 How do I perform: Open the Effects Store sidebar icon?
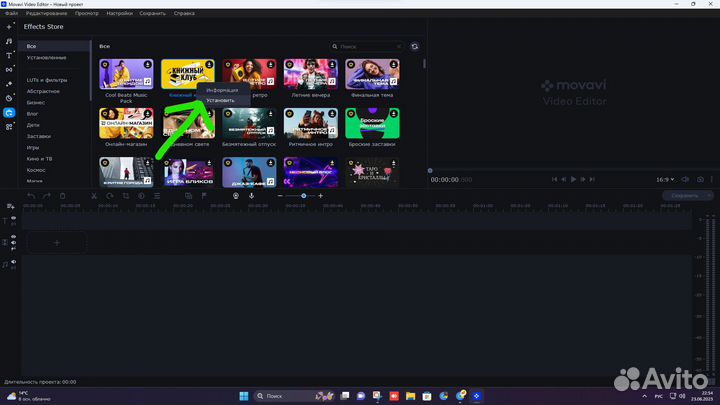(9, 113)
